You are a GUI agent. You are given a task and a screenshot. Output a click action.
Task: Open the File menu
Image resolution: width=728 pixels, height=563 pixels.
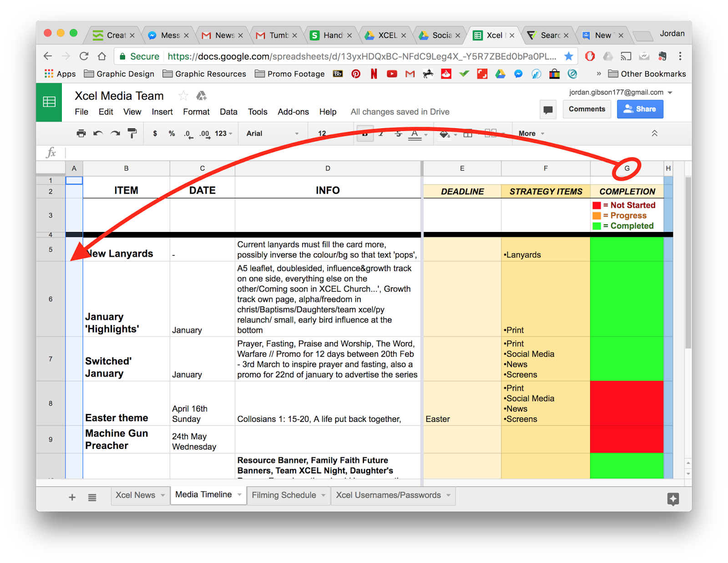[81, 112]
